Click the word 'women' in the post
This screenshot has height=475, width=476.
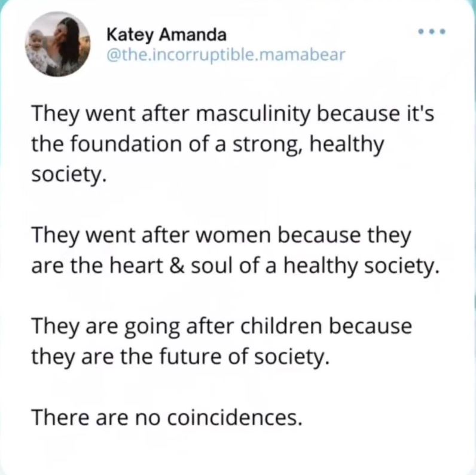233,236
